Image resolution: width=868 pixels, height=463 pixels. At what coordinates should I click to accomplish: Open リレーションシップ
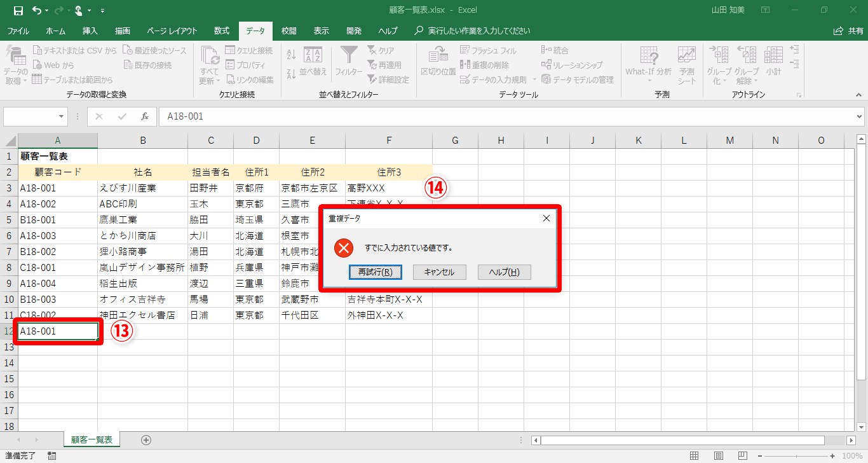(x=572, y=65)
